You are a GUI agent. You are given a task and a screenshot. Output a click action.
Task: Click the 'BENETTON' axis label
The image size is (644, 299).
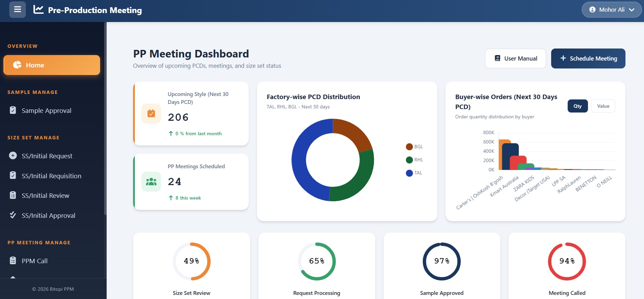pos(586,184)
